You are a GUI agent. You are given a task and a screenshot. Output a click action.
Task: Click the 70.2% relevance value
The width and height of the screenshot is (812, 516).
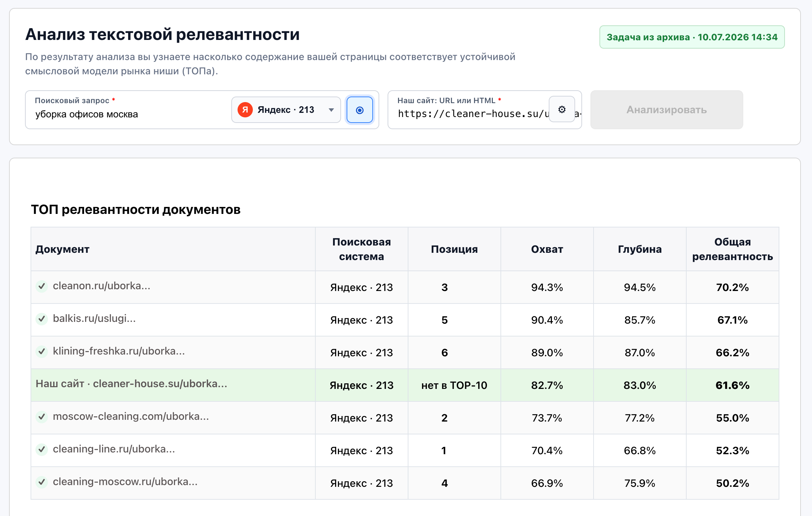tap(732, 288)
